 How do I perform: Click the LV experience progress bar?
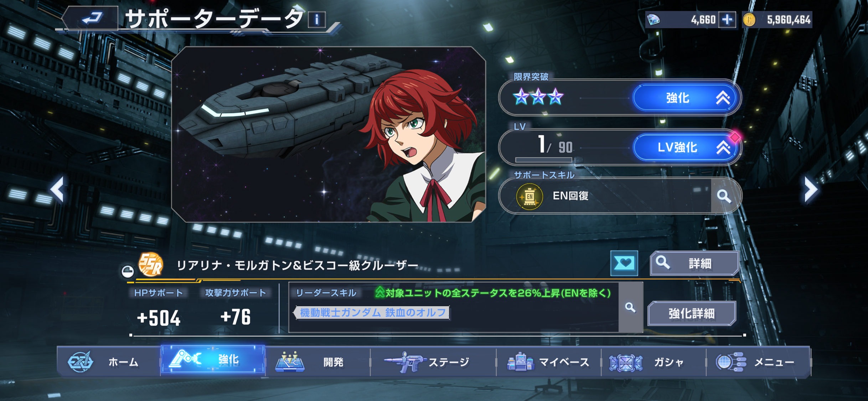tap(543, 160)
